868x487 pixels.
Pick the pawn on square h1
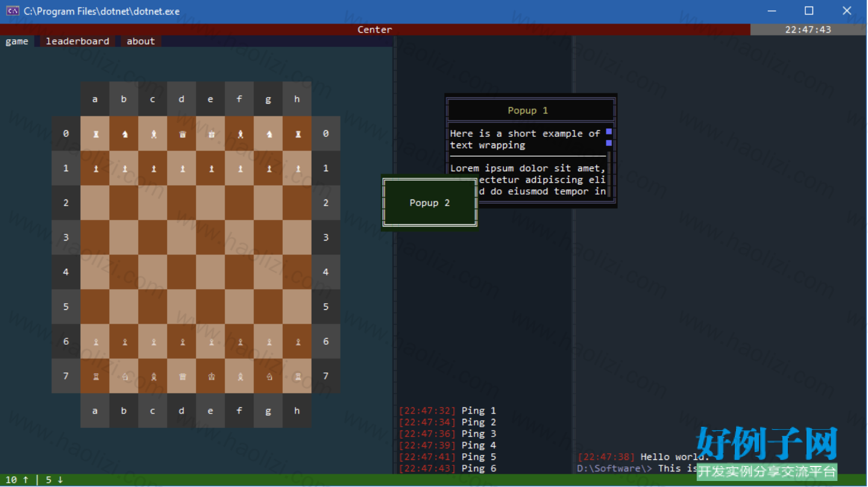298,169
